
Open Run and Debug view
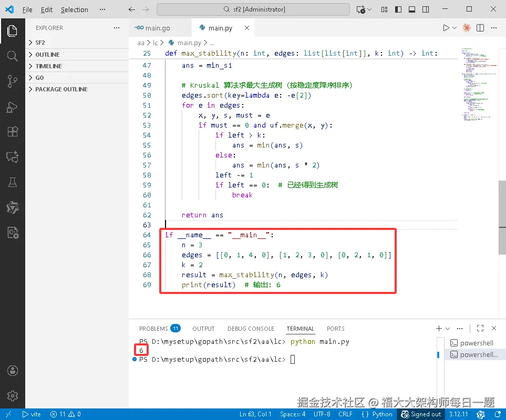pyautogui.click(x=12, y=107)
